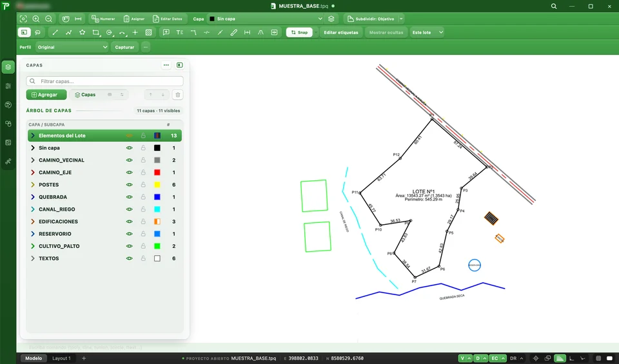Switch to the Layout 1 tab
The image size is (619, 364).
(62, 358)
